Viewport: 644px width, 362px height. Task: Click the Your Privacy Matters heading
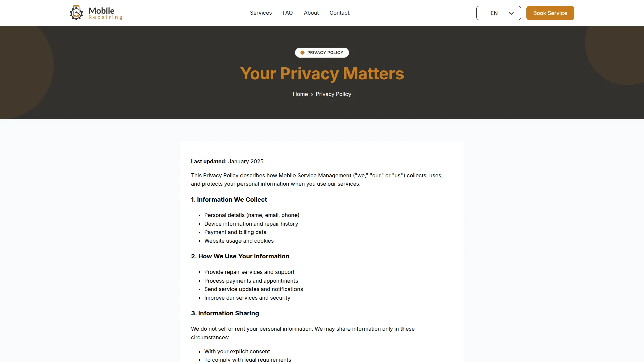pos(322,74)
